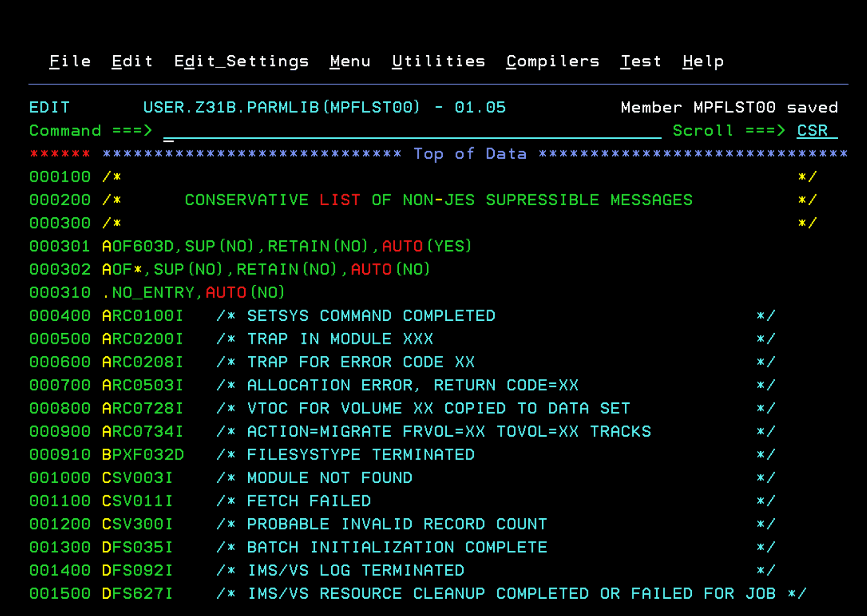Screen dimensions: 867x616
Task: Open the Edit menu
Action: tap(132, 61)
